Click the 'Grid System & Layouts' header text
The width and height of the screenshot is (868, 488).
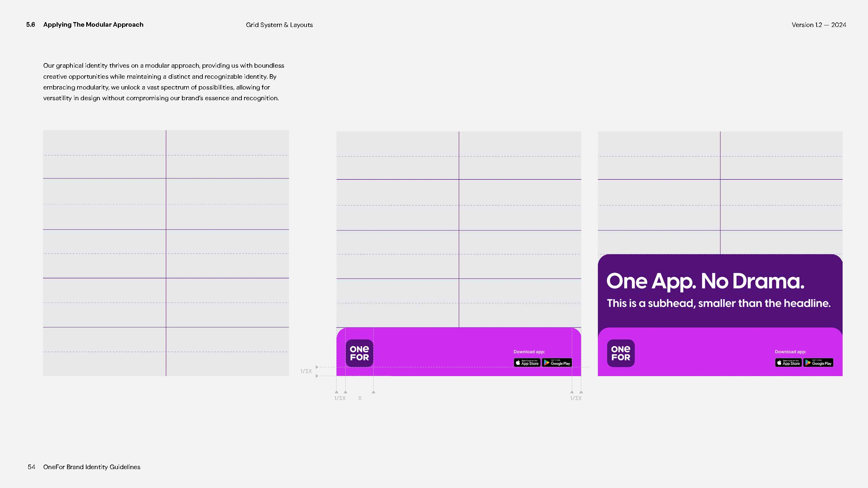pos(279,25)
